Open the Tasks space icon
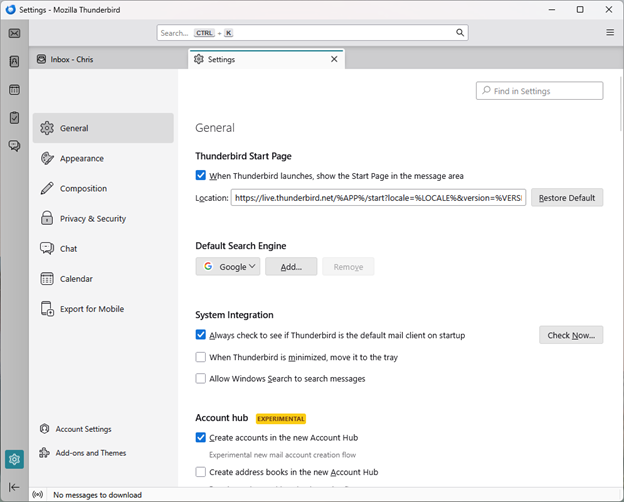 14,118
